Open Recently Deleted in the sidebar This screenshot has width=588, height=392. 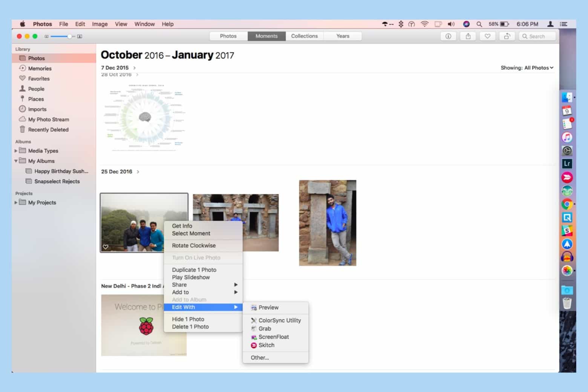48,129
